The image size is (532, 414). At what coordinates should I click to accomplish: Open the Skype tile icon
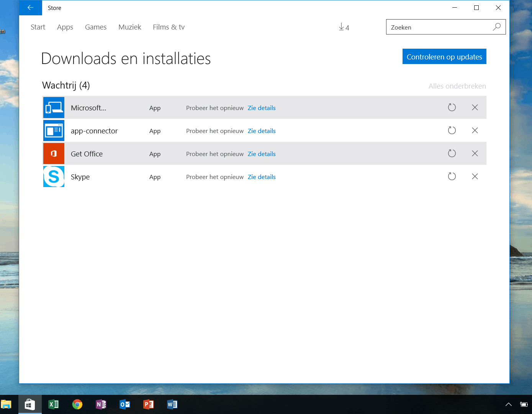[x=54, y=176]
